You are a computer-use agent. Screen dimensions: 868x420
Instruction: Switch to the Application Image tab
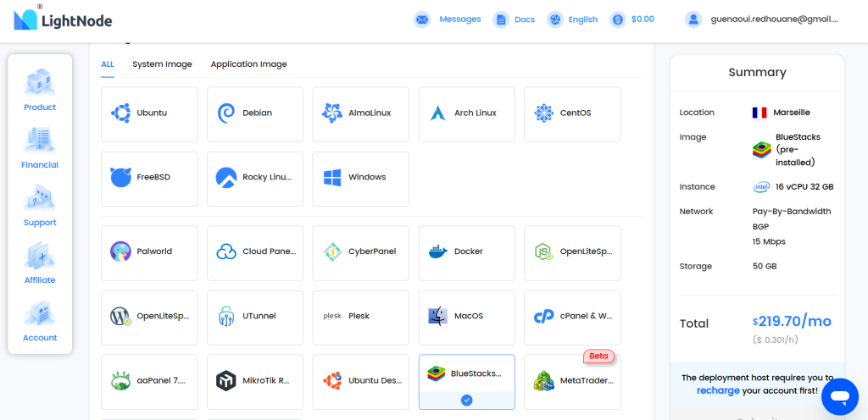[x=248, y=64]
